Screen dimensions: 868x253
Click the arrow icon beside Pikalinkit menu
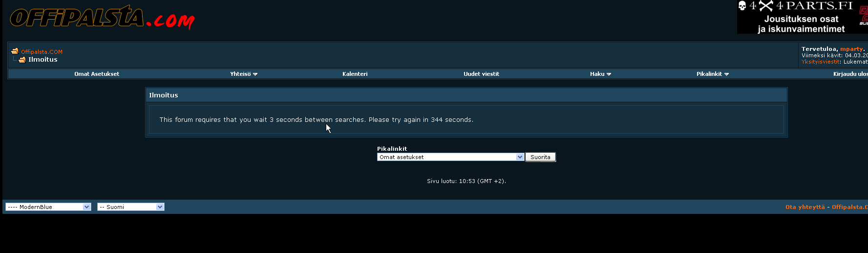point(727,74)
